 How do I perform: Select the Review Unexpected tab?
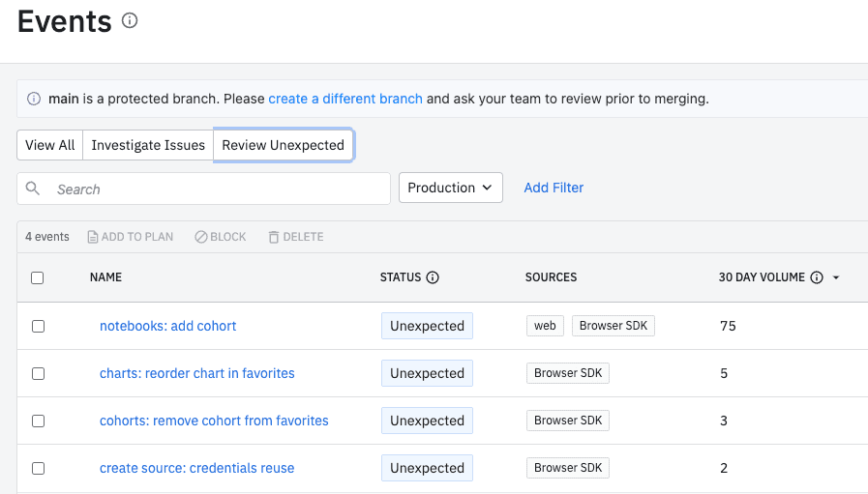[x=283, y=145]
